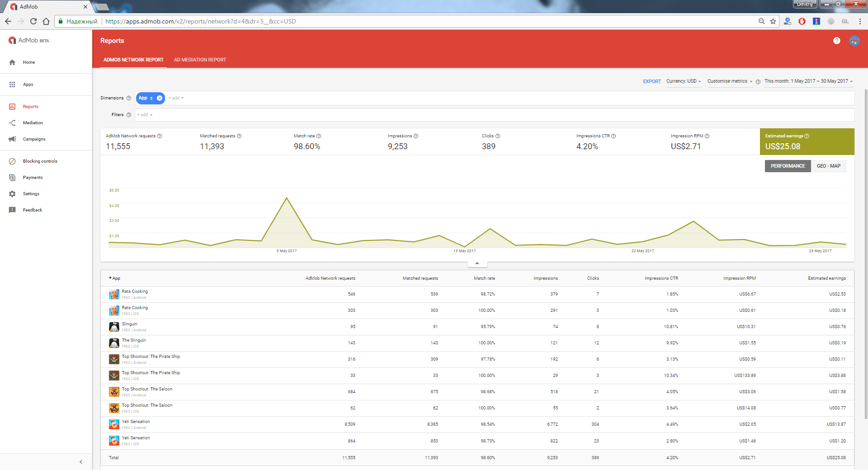Sort the table by App column

click(114, 278)
